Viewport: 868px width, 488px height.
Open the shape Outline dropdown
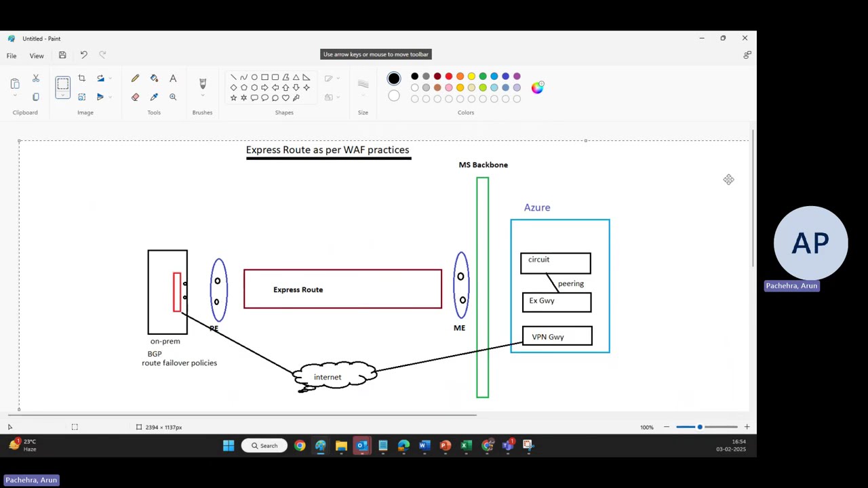pos(331,79)
